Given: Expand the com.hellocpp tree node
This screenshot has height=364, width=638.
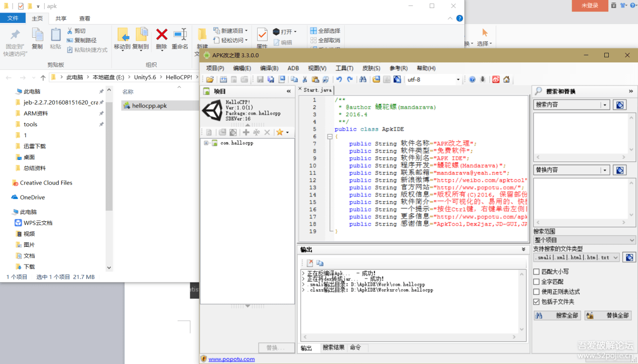Looking at the screenshot, I should pyautogui.click(x=206, y=143).
